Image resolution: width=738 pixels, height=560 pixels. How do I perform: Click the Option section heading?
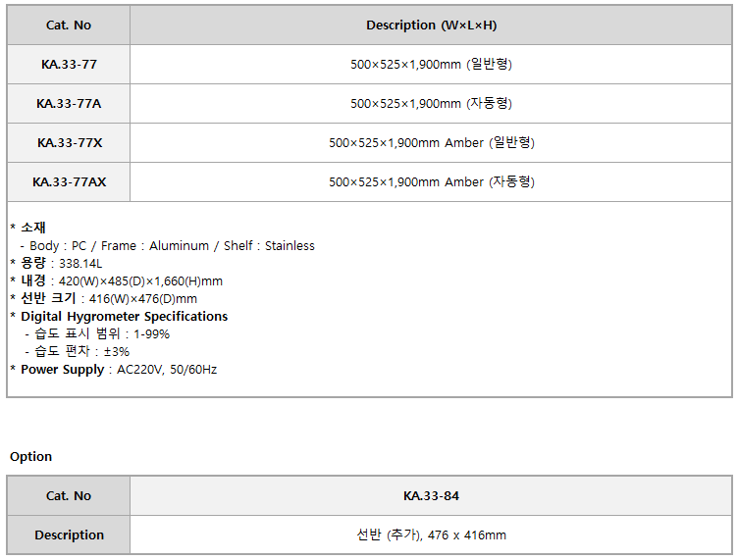click(31, 457)
